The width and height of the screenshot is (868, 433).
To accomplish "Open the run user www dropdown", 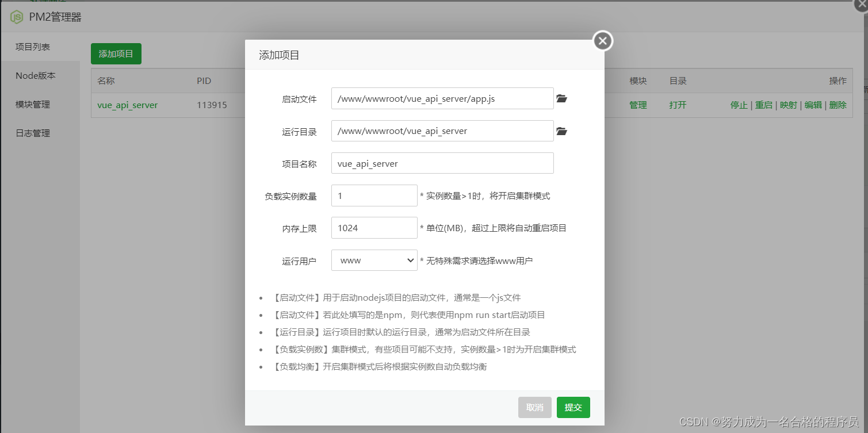I will [x=374, y=260].
